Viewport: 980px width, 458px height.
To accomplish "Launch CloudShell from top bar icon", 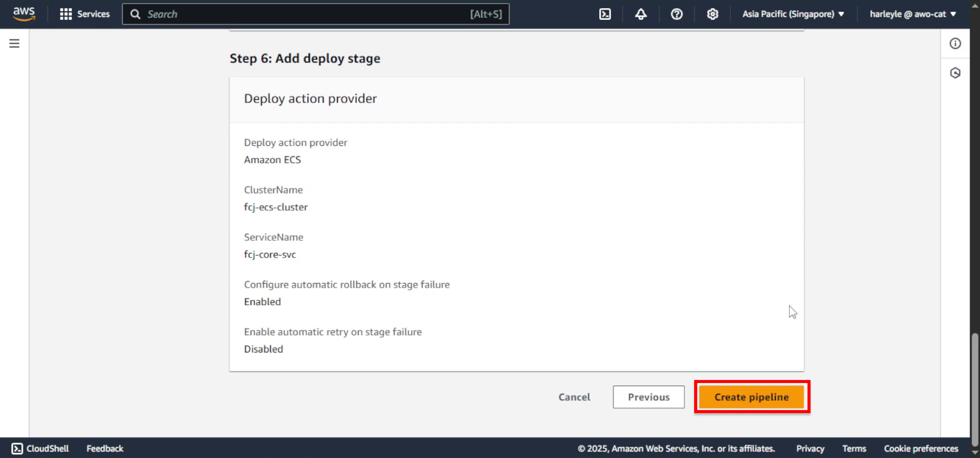I will (x=605, y=14).
